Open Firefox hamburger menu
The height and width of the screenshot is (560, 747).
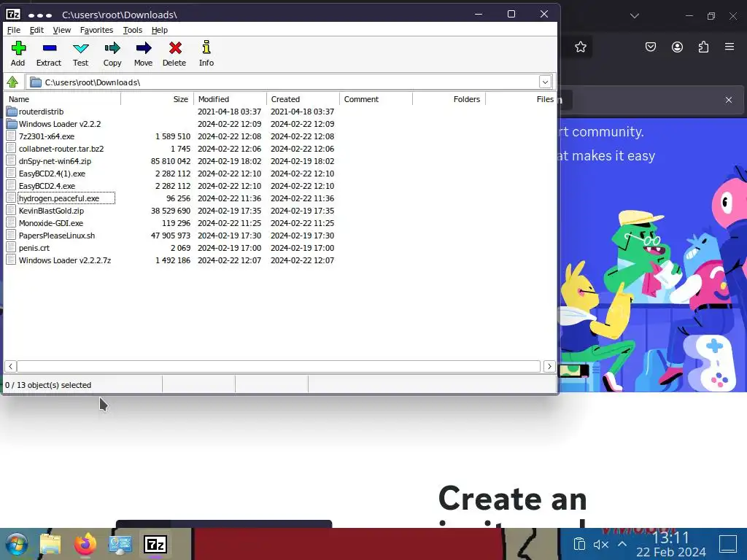point(729,47)
